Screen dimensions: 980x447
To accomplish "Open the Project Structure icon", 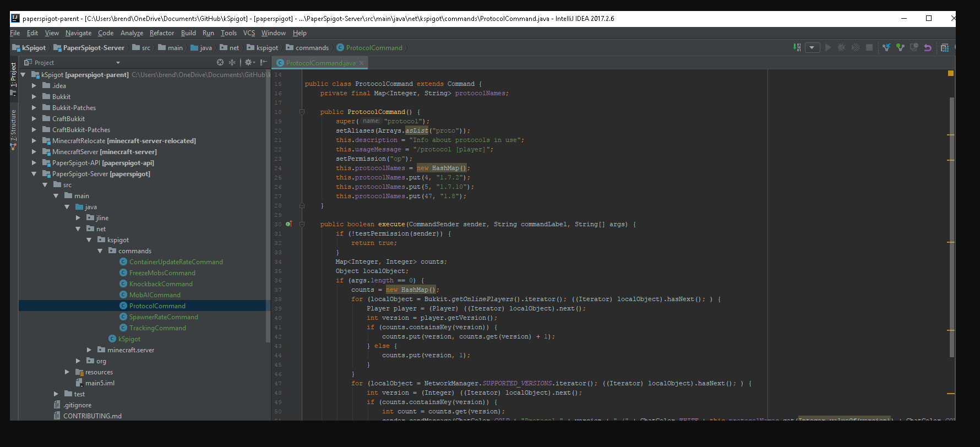I will coord(945,48).
